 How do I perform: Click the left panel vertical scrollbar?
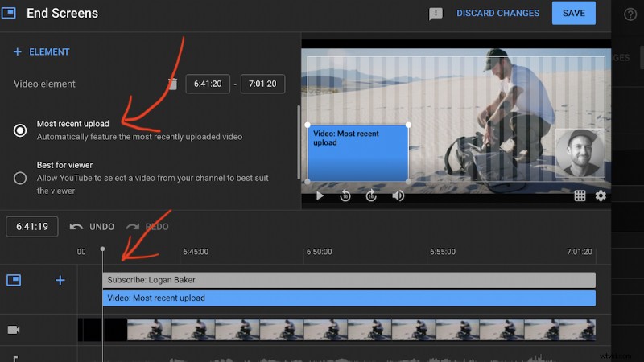coord(299,142)
